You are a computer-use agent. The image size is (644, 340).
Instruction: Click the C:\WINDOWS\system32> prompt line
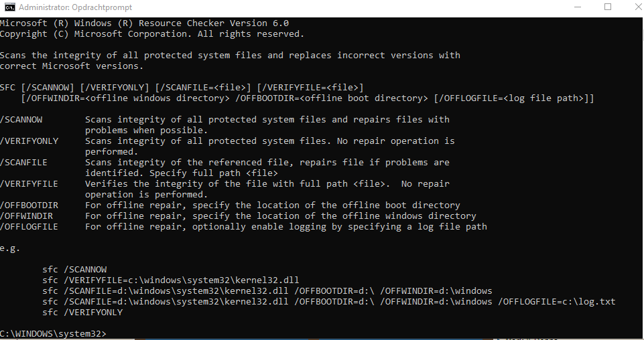(53, 333)
